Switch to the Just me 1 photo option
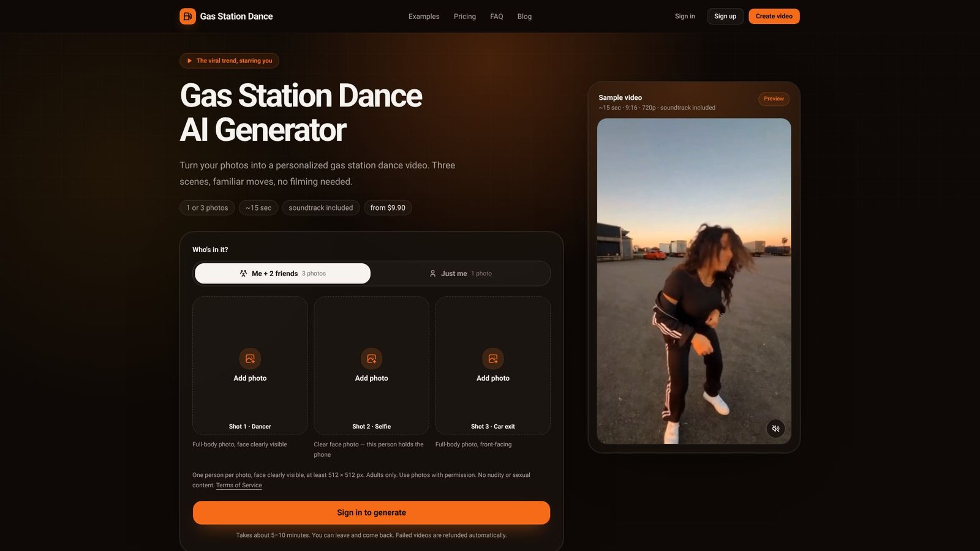 tap(460, 274)
